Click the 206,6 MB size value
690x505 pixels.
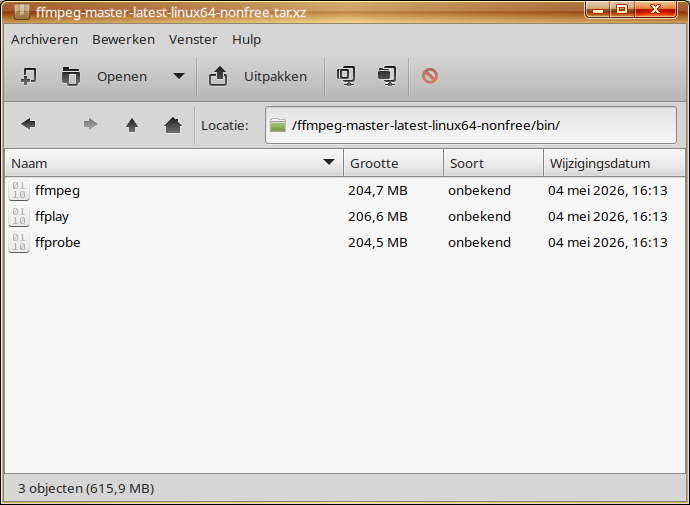coord(378,216)
